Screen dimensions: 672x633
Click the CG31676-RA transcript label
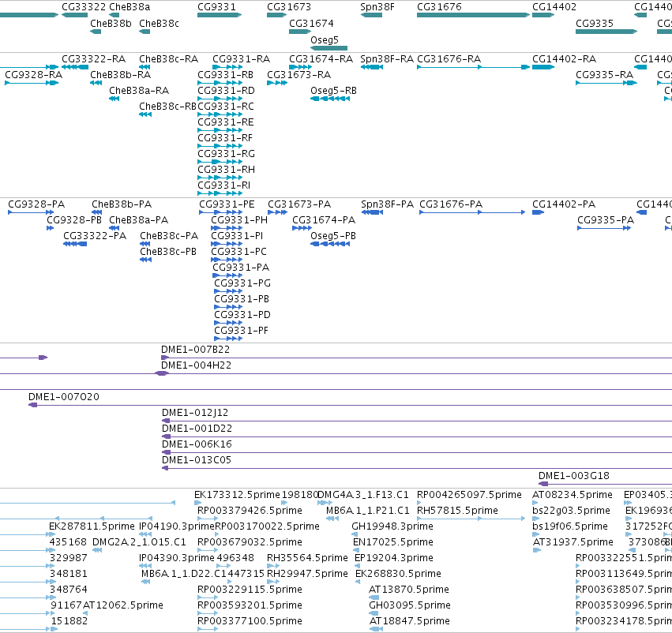pos(449,58)
